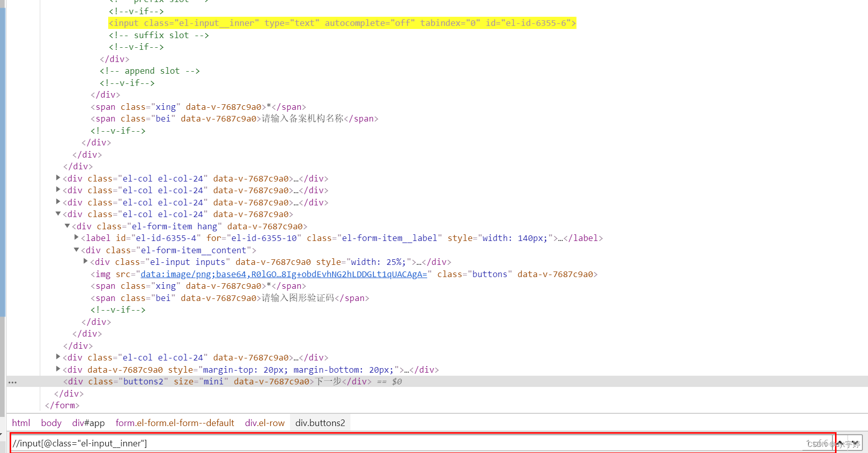Jump to the previous search match arrow
The image size is (868, 453).
point(841,443)
